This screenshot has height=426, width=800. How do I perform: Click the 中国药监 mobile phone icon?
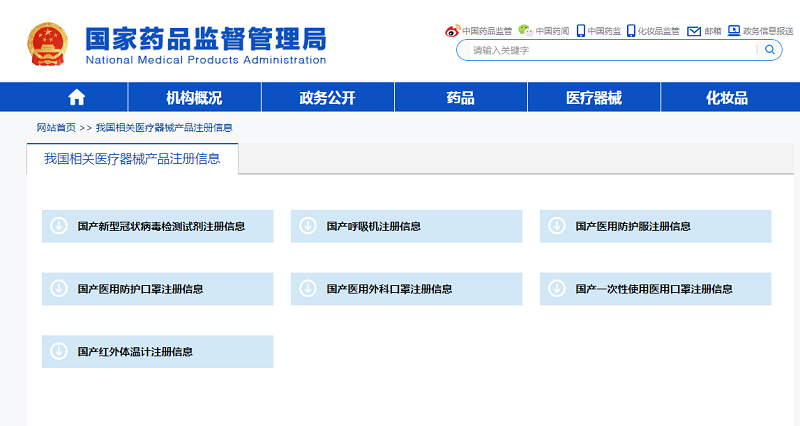[581, 31]
